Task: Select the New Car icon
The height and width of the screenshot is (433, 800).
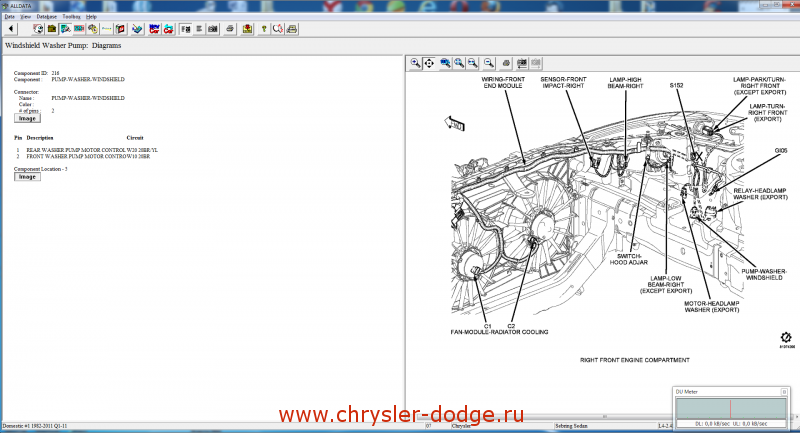Action: tap(154, 29)
